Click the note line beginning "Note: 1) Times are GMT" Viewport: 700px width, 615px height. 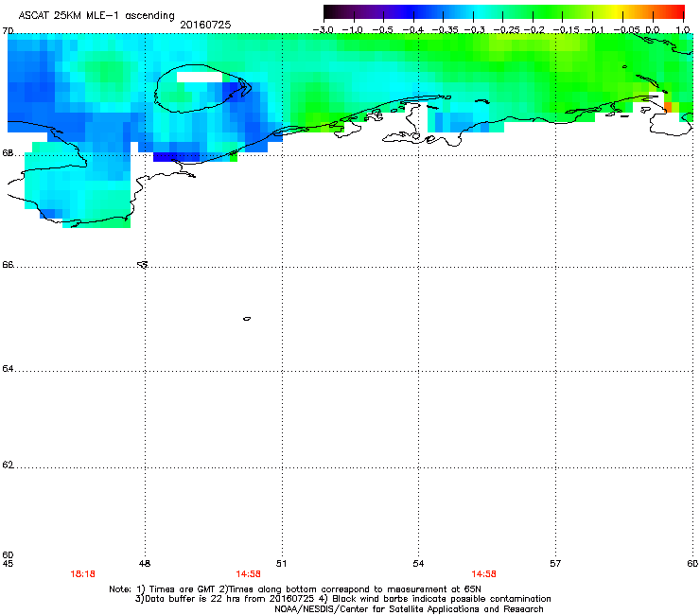pyautogui.click(x=295, y=589)
